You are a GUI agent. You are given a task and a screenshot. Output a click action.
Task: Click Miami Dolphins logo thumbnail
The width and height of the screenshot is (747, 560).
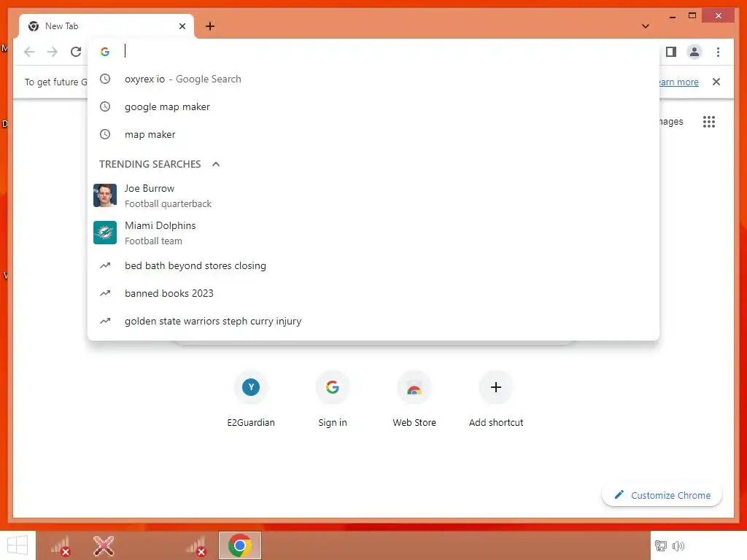tap(105, 233)
